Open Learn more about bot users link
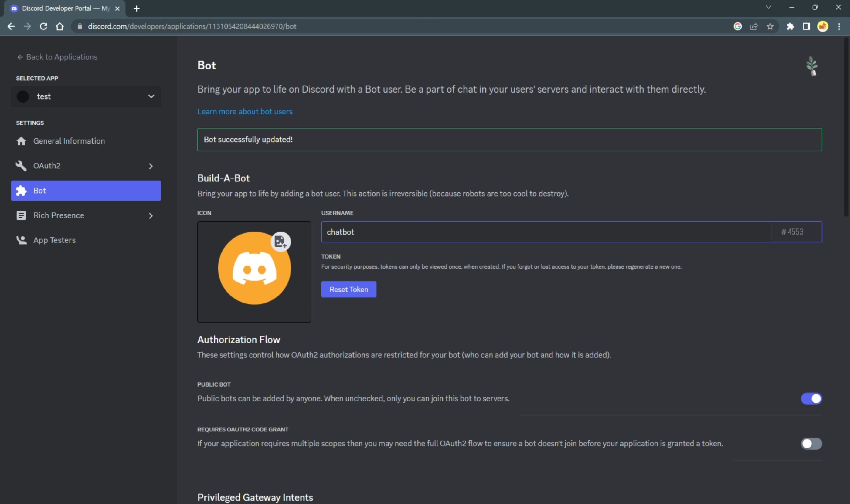850x504 pixels. point(245,111)
